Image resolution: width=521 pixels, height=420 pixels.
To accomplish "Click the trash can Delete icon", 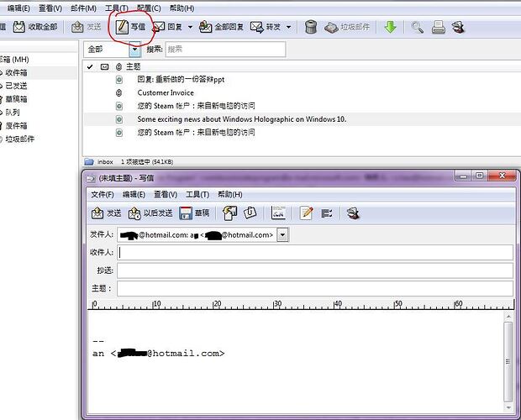I will (x=311, y=27).
